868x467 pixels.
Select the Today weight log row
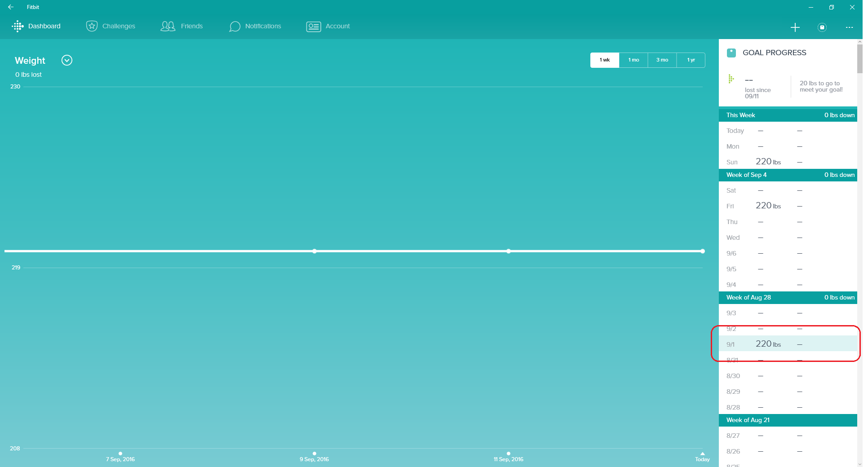tap(788, 131)
